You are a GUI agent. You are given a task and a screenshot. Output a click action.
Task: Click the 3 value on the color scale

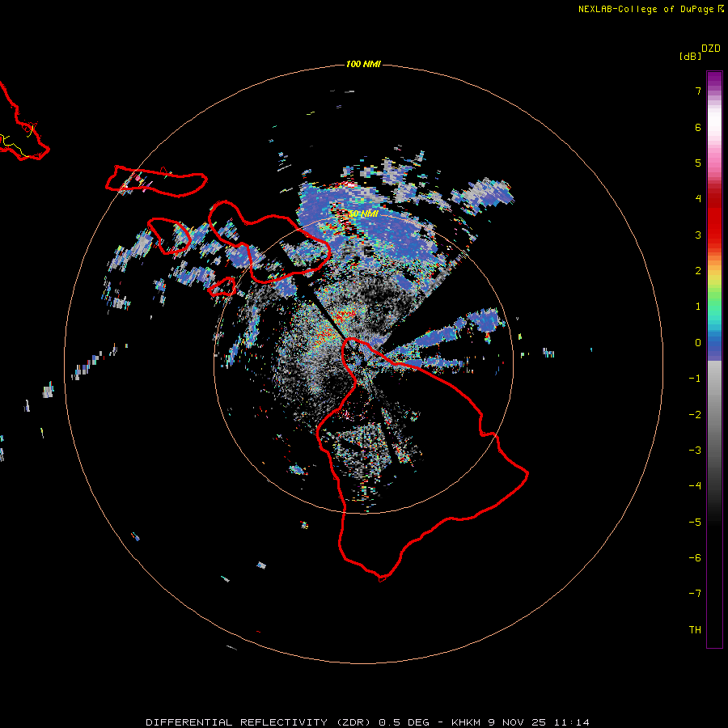pyautogui.click(x=698, y=235)
